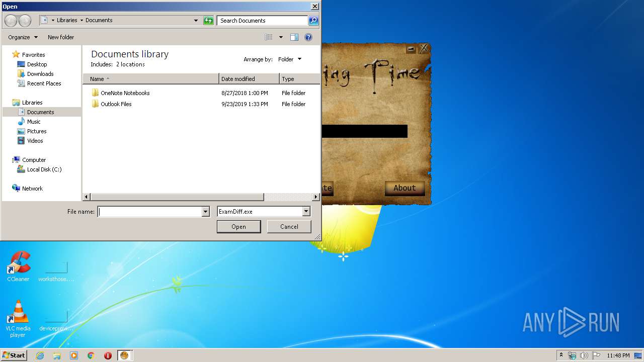Toggle the preview pane icon
This screenshot has width=644, height=362.
coord(294,37)
